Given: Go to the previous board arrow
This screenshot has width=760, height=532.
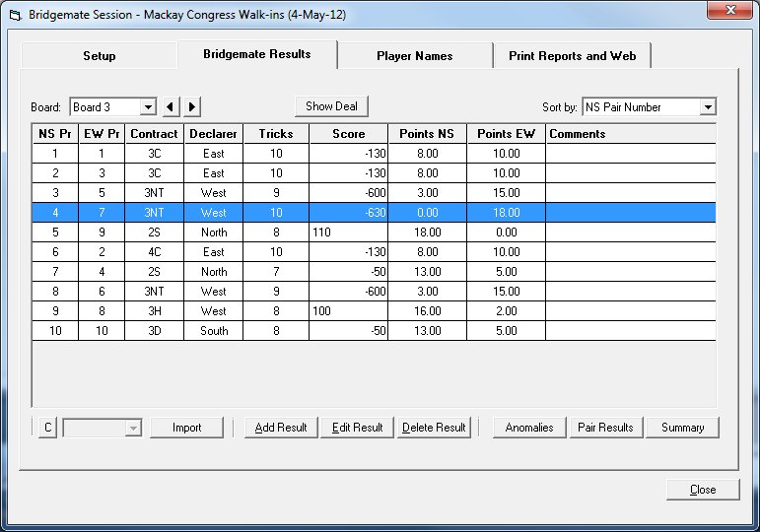Looking at the screenshot, I should [171, 106].
